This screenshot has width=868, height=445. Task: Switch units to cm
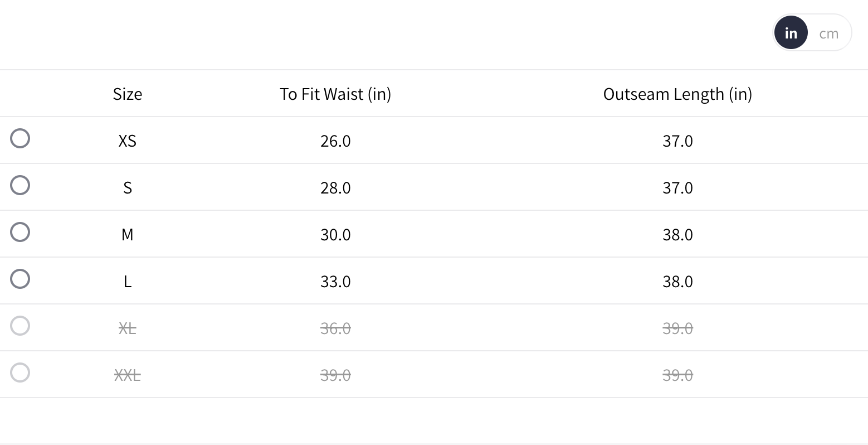tap(828, 33)
